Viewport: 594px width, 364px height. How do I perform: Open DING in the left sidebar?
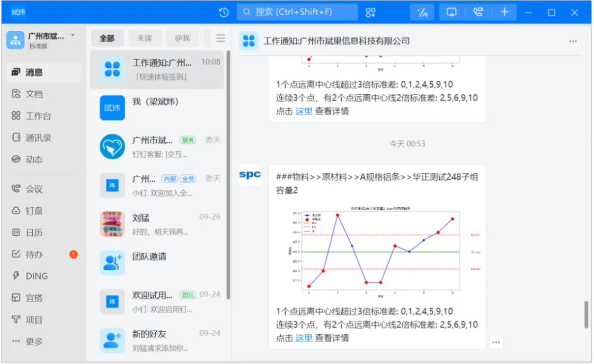36,276
